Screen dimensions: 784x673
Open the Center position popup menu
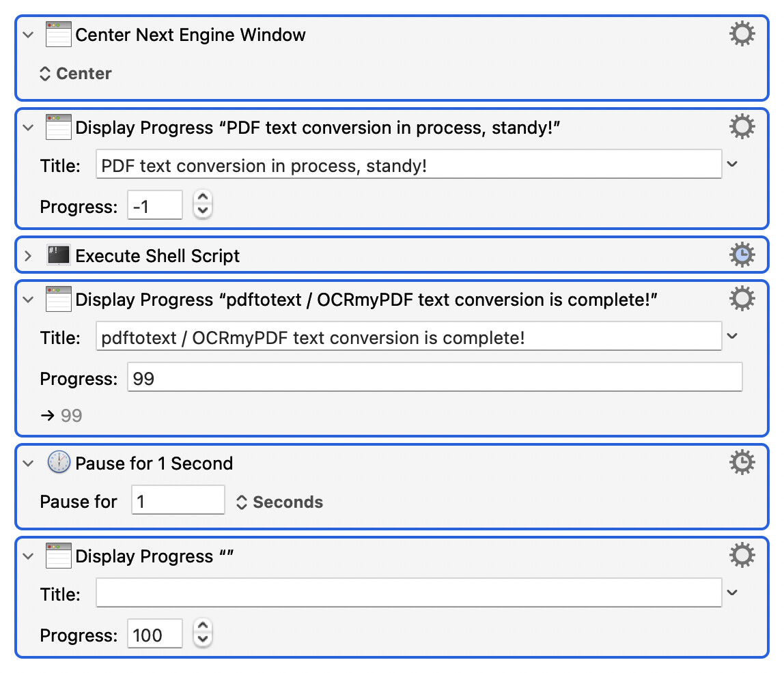click(x=76, y=74)
